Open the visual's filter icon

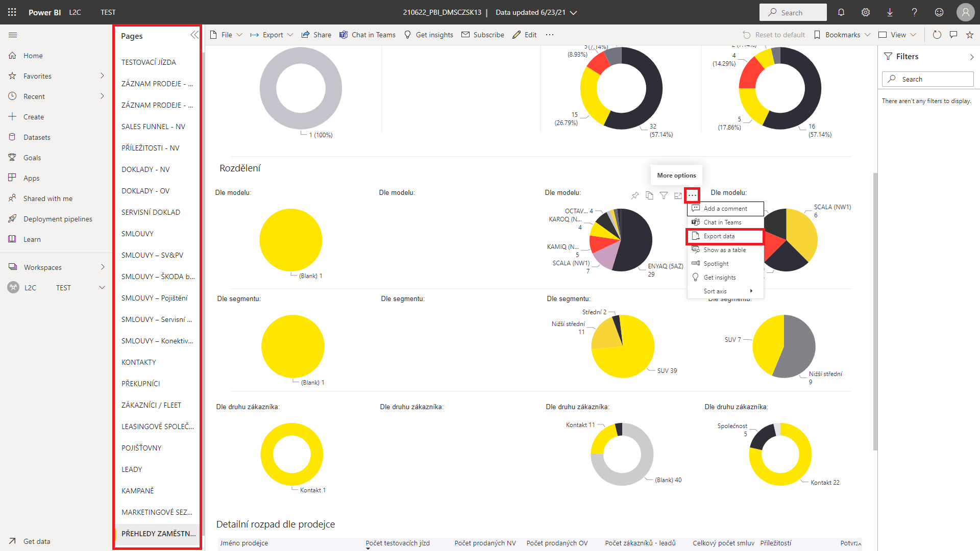[x=664, y=195]
